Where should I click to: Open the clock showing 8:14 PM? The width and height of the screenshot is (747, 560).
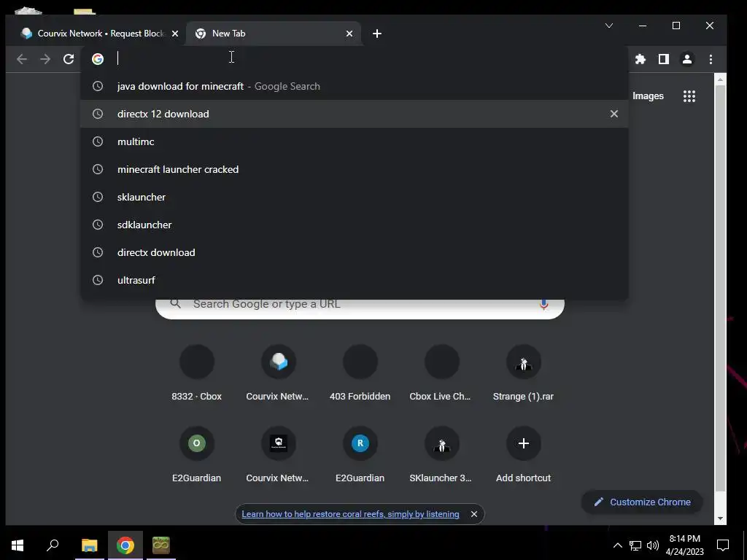coord(684,545)
